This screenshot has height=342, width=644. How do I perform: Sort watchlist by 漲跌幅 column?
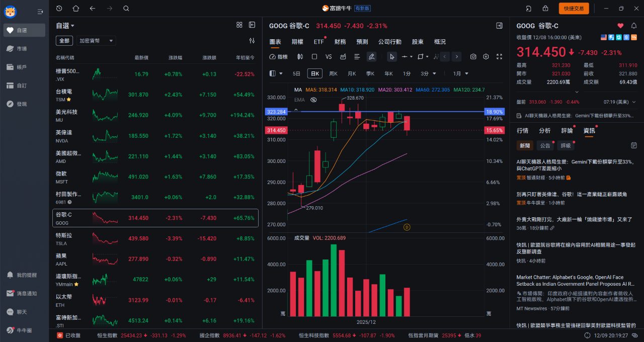click(176, 58)
